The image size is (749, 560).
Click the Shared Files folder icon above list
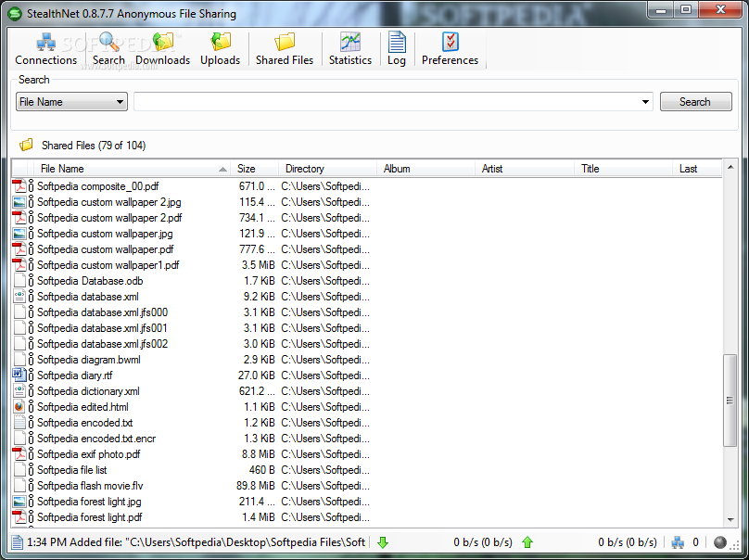tap(26, 145)
